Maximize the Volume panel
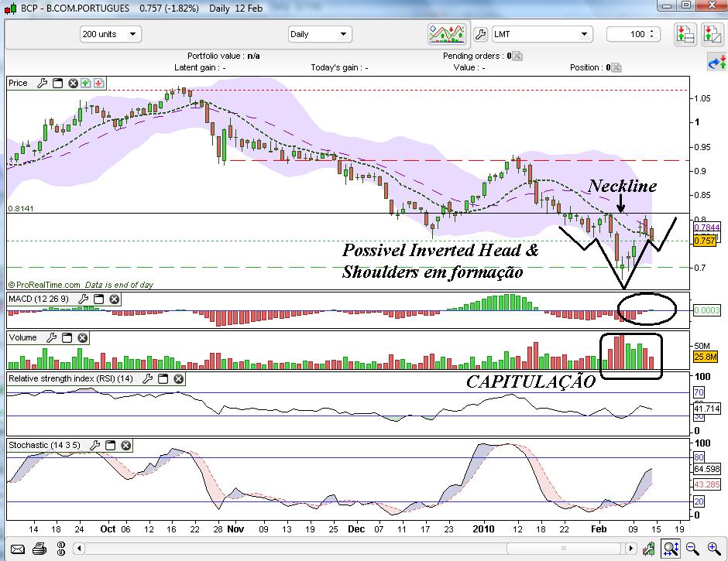 tap(67, 338)
